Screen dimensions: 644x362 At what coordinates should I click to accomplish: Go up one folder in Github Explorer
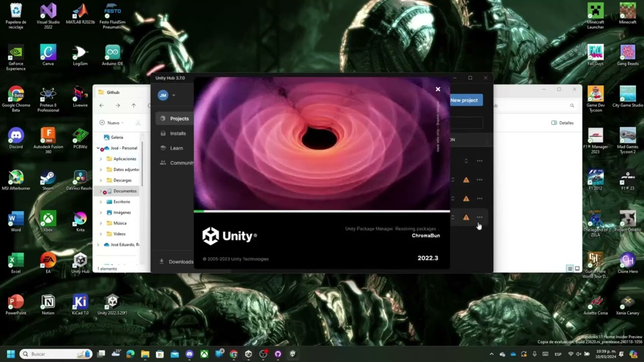tap(133, 106)
